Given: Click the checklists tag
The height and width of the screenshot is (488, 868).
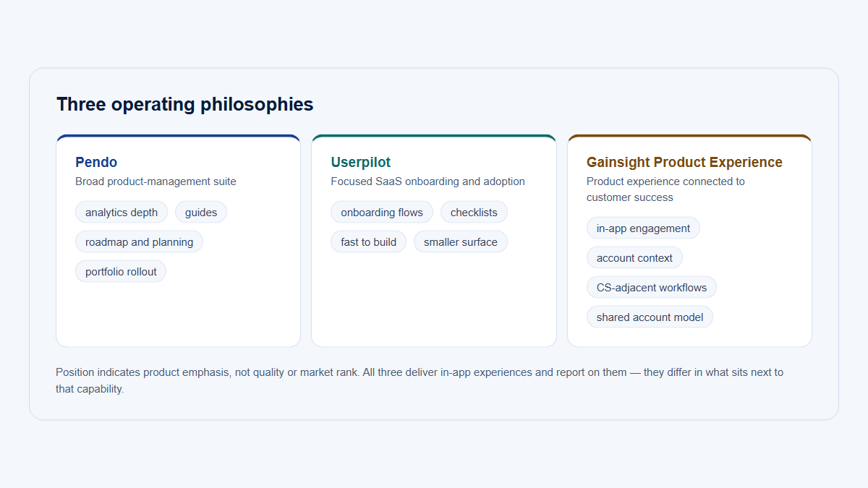Looking at the screenshot, I should pos(474,213).
